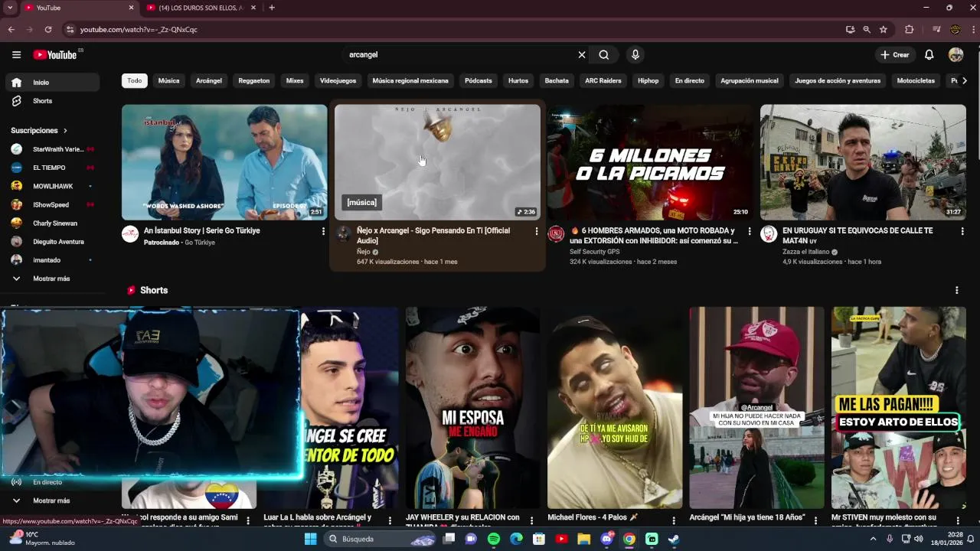The image size is (980, 551).
Task: Open a new browser tab
Action: (272, 8)
